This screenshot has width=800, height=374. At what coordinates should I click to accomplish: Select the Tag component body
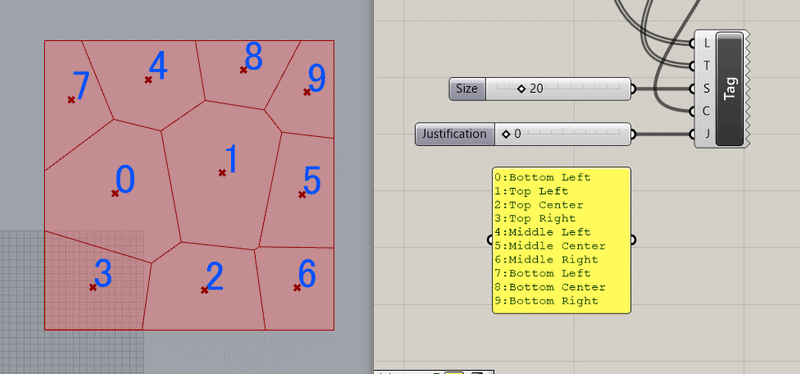point(730,89)
